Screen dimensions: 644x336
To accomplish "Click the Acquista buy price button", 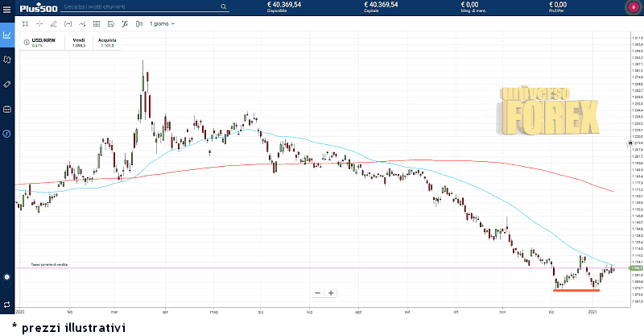I will tap(107, 42).
